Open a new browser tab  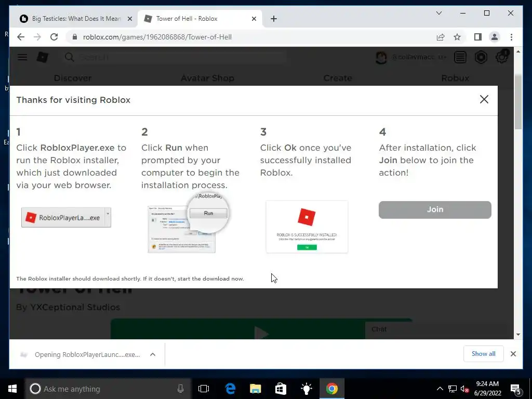point(273,19)
